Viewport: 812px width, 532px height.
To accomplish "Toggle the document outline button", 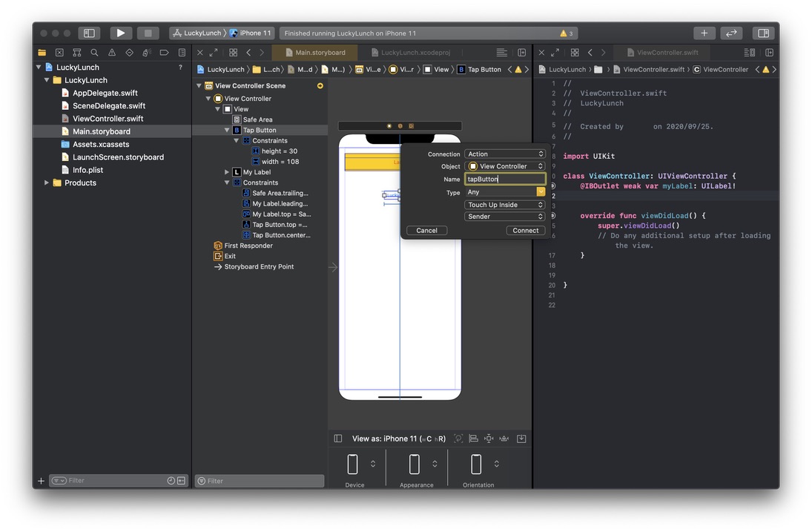I will 338,439.
